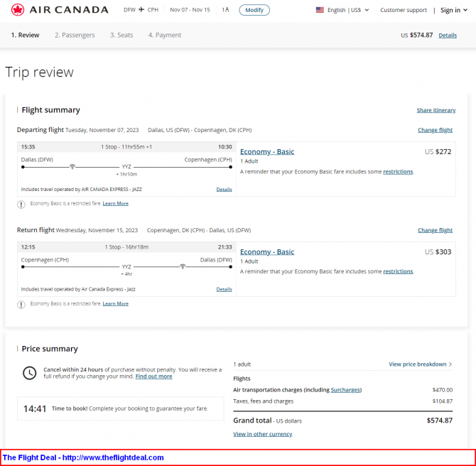Click the 14:41 booking countdown timer

click(x=35, y=409)
